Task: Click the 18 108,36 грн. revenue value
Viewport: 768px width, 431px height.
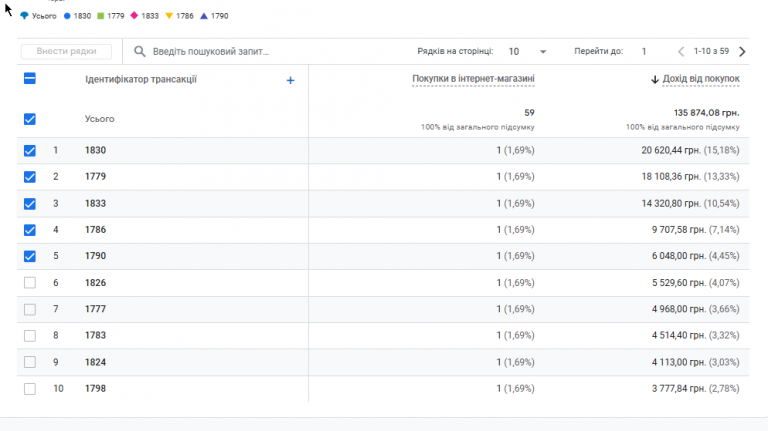Action: pyautogui.click(x=671, y=177)
